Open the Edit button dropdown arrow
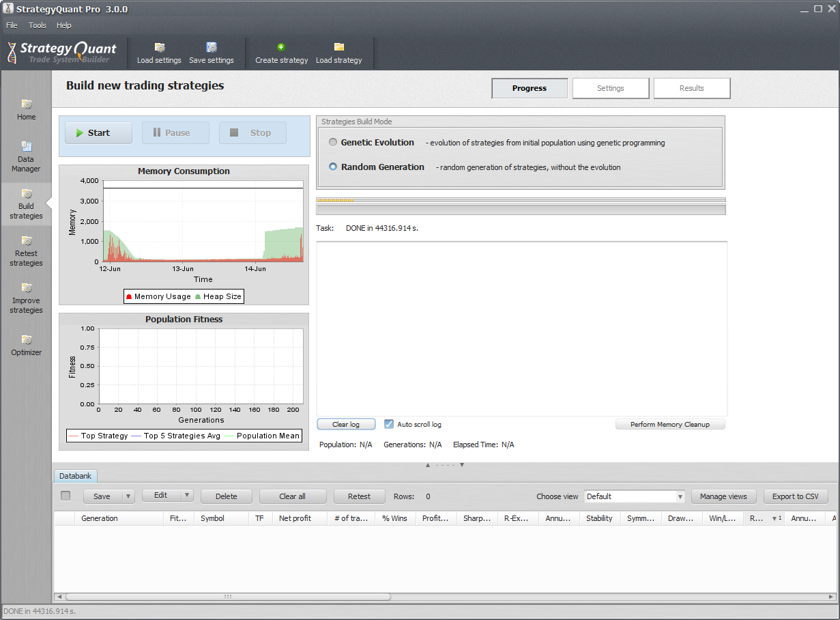Image resolution: width=840 pixels, height=620 pixels. (x=187, y=496)
